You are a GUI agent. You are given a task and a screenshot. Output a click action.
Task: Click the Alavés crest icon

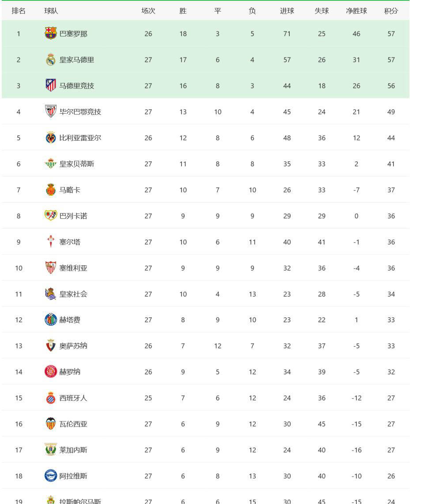coord(51,476)
